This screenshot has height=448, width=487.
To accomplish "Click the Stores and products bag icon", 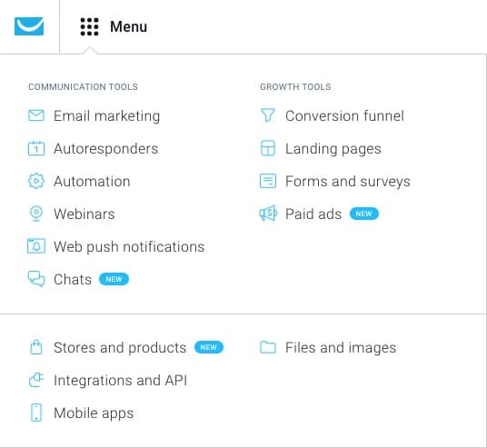I will click(x=36, y=347).
